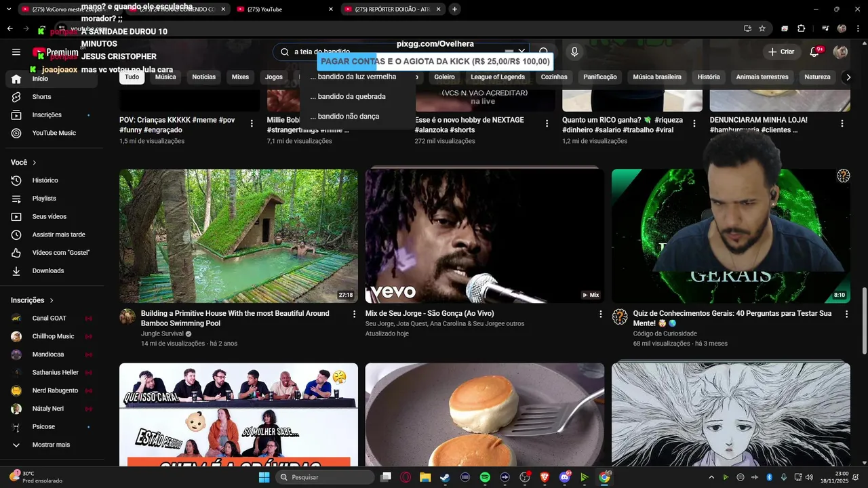The image size is (868, 488).
Task: Click the Windows Start button
Action: [264, 477]
